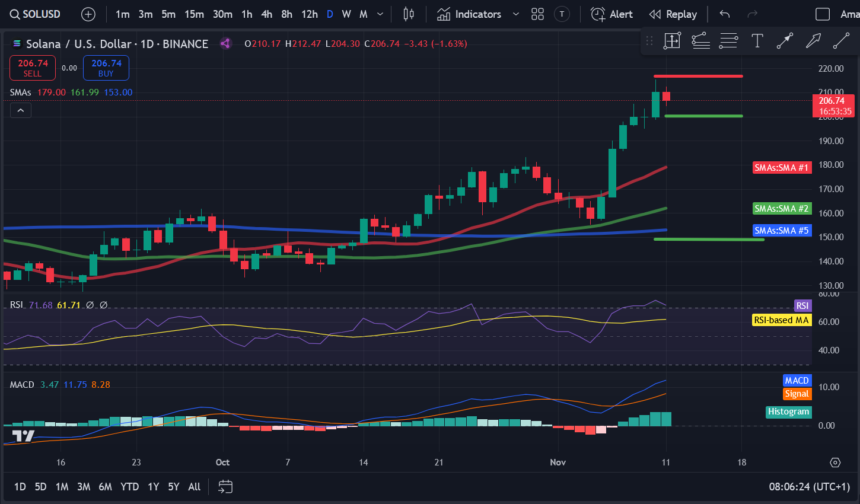Select the RSI indicator legend
This screenshot has width=860, height=504.
click(x=16, y=305)
